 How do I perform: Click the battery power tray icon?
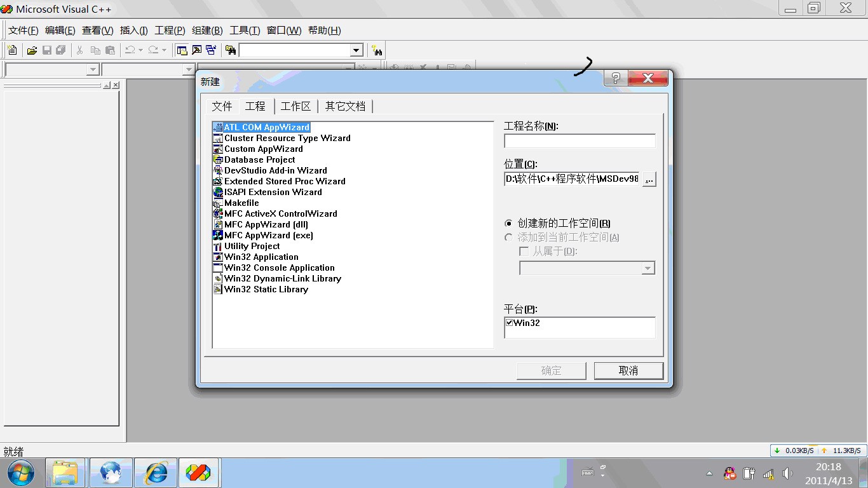tap(749, 473)
